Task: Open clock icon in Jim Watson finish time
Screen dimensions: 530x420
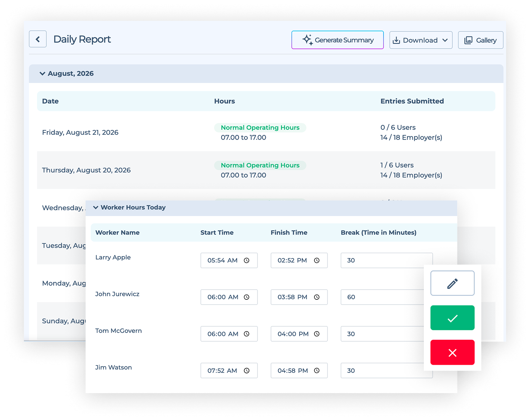Action: [317, 371]
